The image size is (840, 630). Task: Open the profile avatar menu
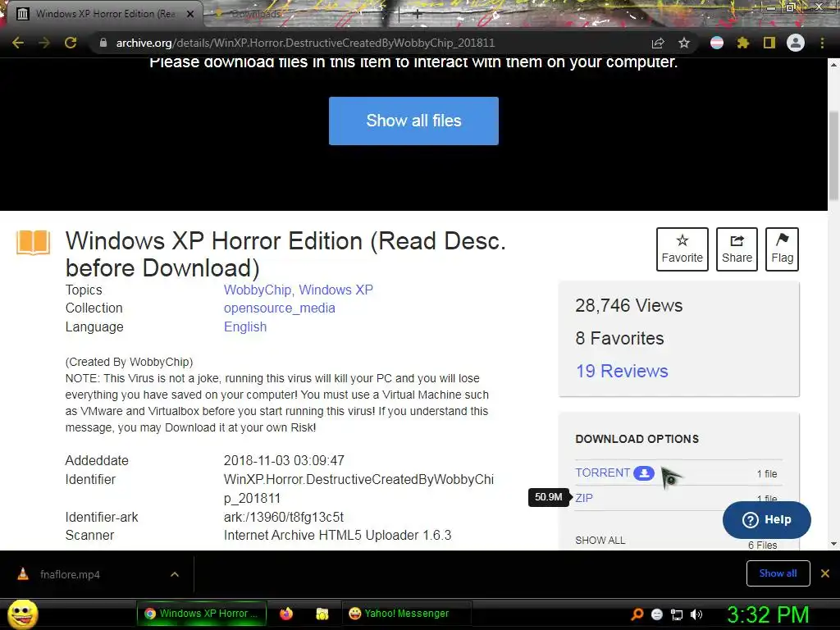tap(796, 43)
